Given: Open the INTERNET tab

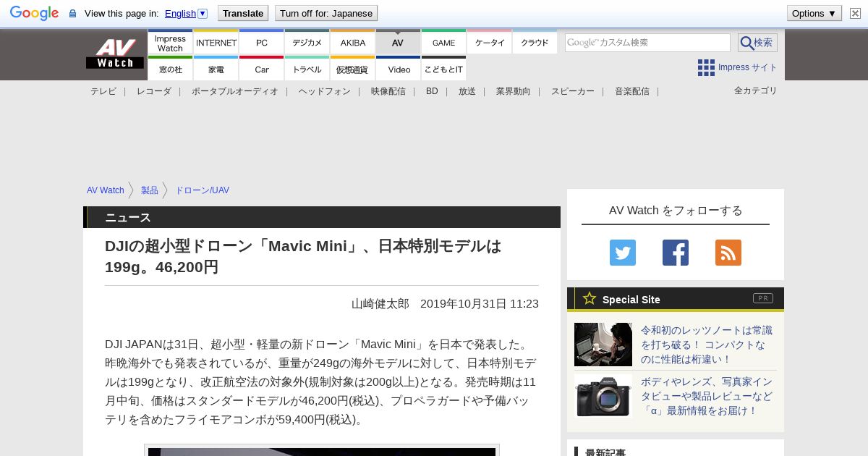Looking at the screenshot, I should click(216, 43).
